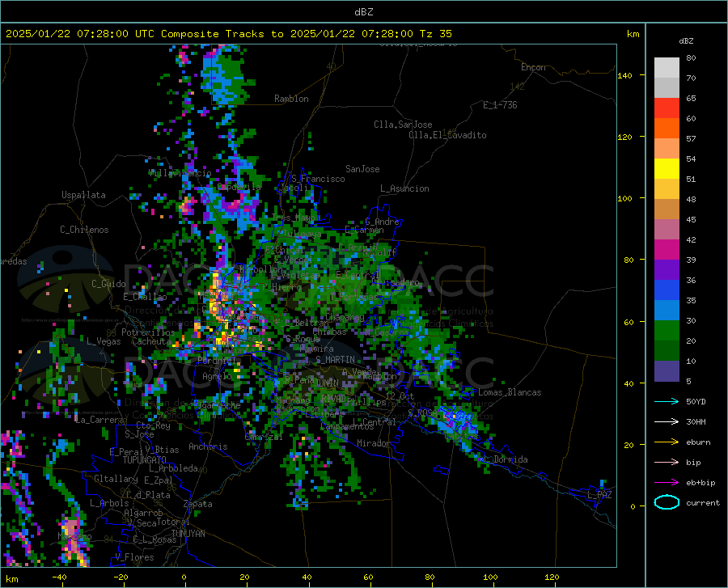The width and height of the screenshot is (728, 588).
Task: Click the Encon place label
Action: pos(533,67)
